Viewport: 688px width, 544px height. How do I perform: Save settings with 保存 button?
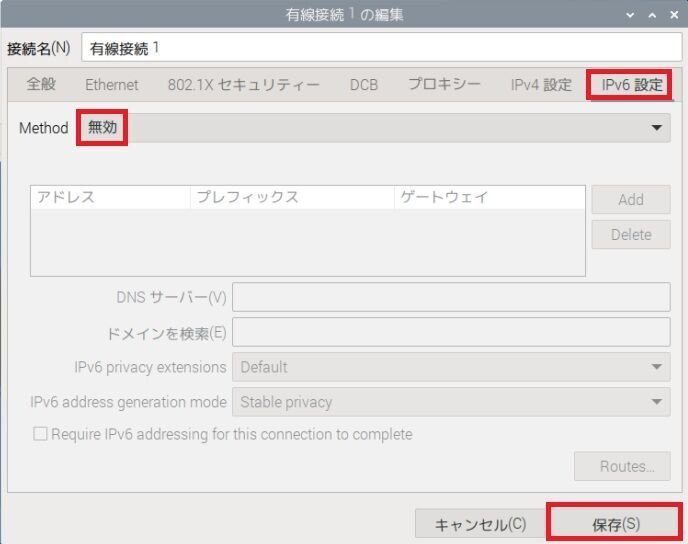[x=615, y=524]
